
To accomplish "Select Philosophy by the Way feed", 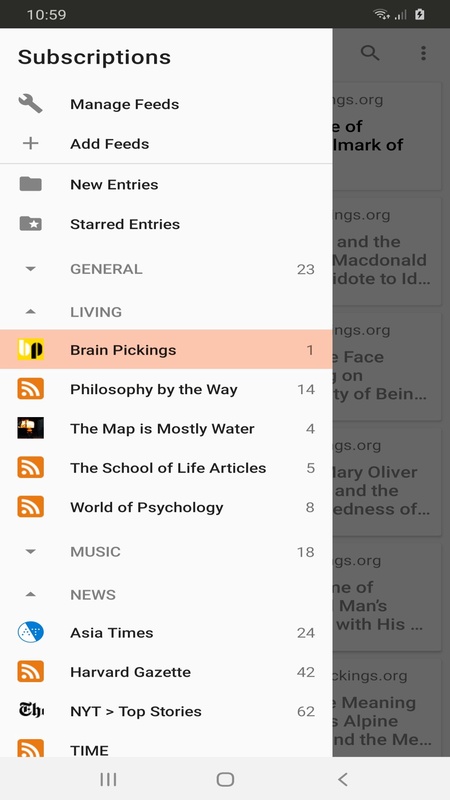I will (x=166, y=389).
